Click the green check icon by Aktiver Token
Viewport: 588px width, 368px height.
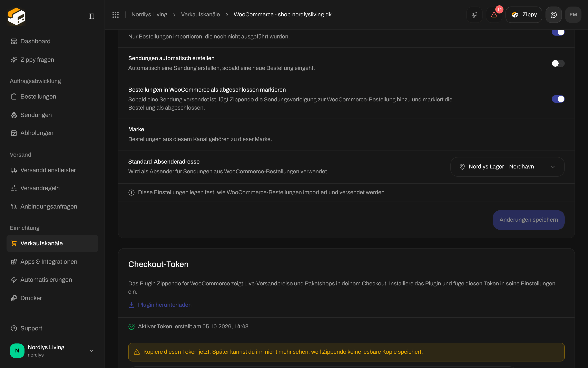click(131, 327)
